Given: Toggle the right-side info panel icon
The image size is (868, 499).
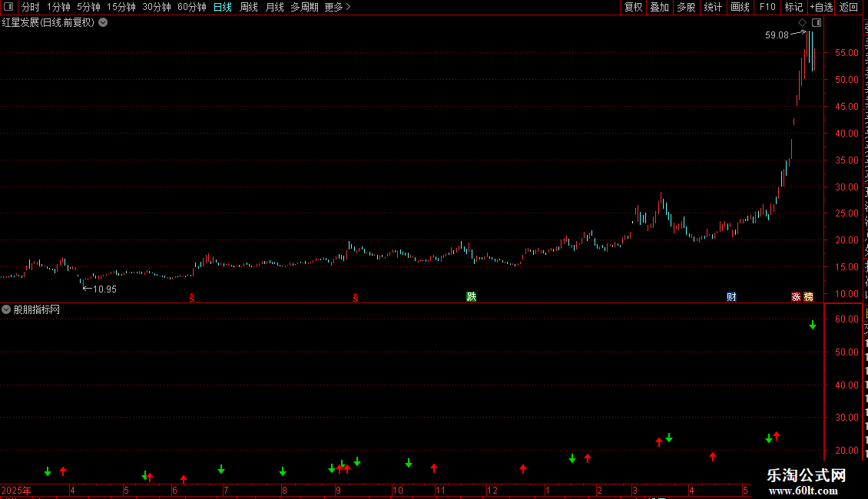Looking at the screenshot, I should (817, 23).
